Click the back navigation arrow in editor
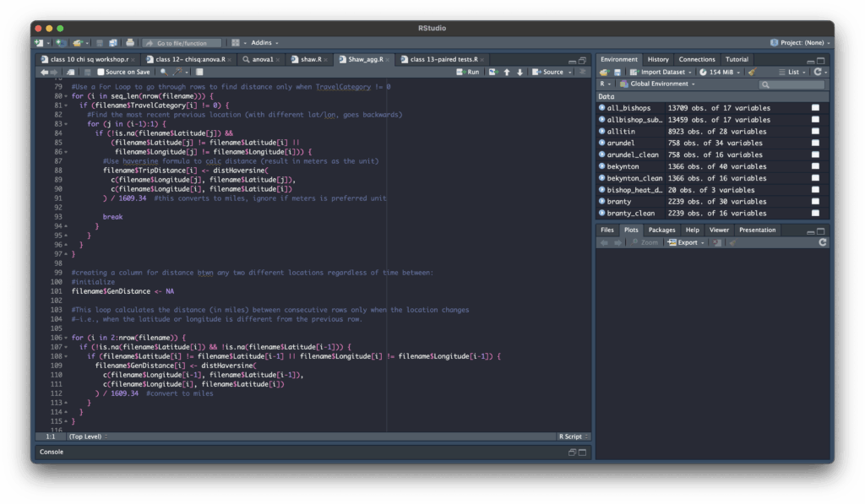Viewport: 865px width, 504px height. tap(44, 72)
